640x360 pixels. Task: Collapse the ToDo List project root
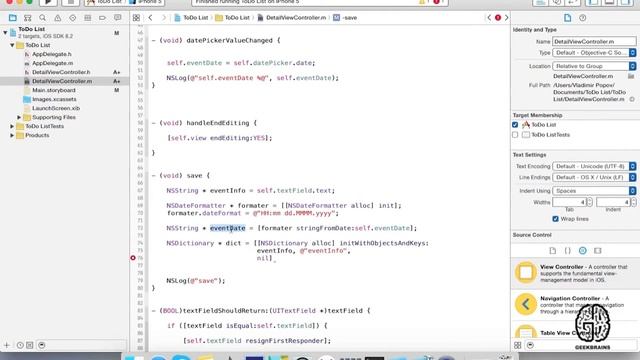[x=5, y=32]
